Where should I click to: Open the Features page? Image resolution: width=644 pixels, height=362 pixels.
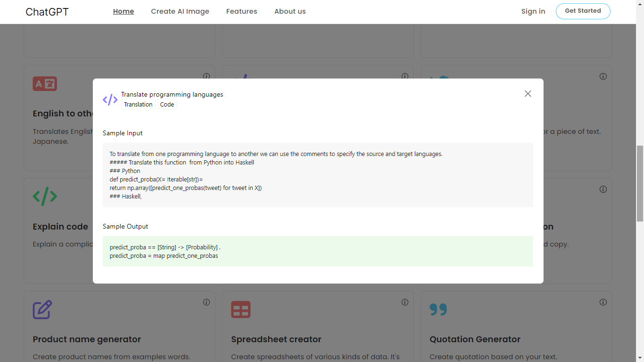(241, 11)
